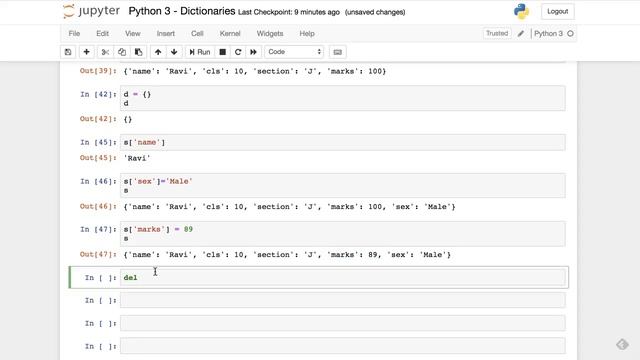
Task: Click cell In [47] with s['marks'] = 89
Action: pos(342,234)
